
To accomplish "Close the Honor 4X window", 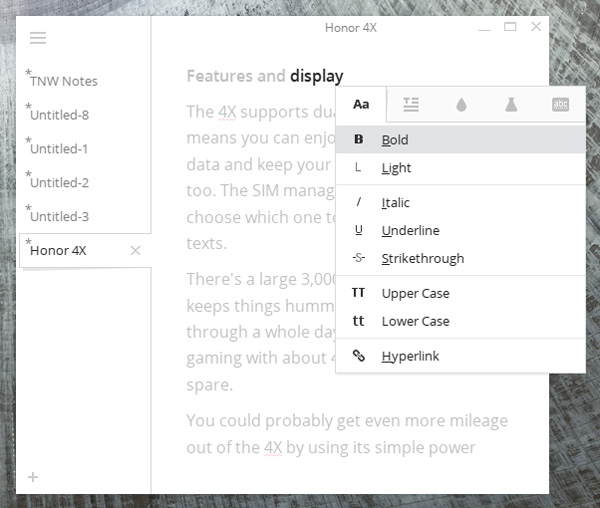I will click(x=536, y=26).
